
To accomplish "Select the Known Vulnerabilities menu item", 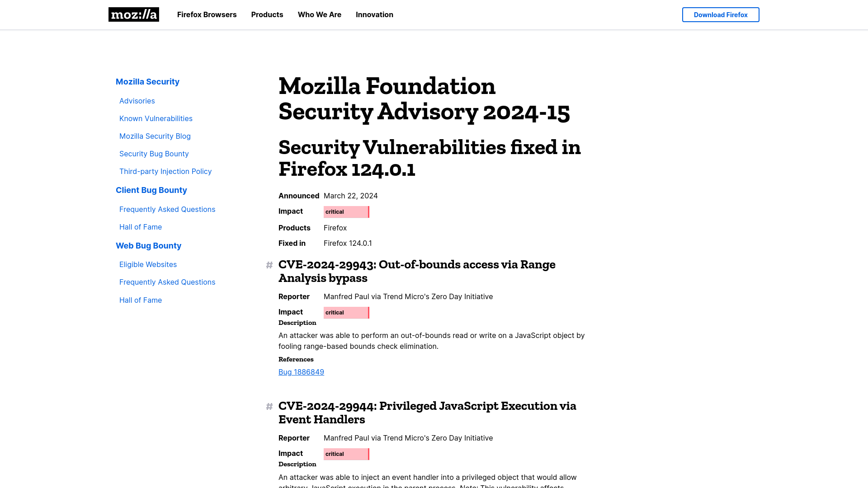I will point(156,118).
